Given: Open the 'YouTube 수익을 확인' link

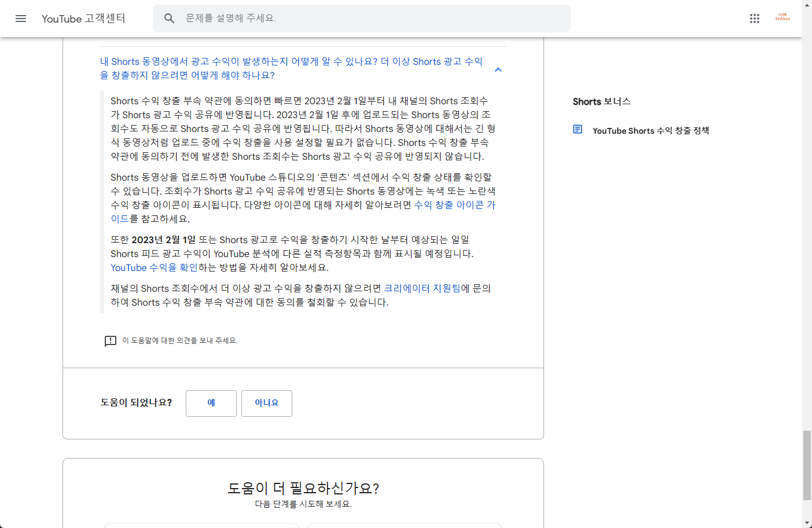Looking at the screenshot, I should pyautogui.click(x=154, y=267).
